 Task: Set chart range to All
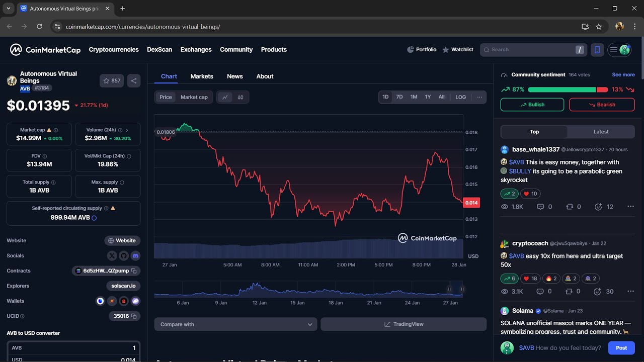(x=441, y=97)
